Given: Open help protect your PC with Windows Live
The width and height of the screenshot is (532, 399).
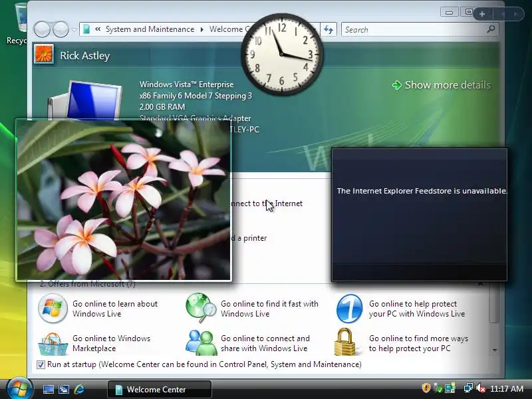Looking at the screenshot, I should 417,309.
